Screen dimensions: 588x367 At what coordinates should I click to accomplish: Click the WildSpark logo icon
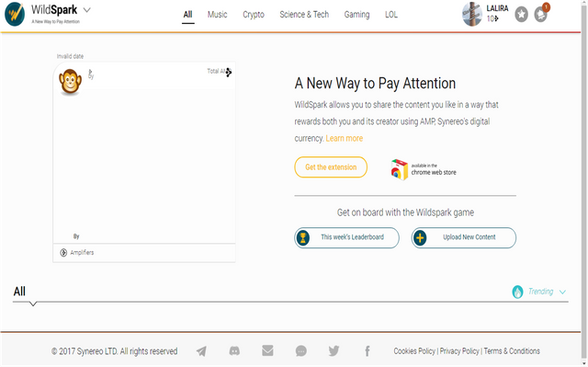point(15,14)
